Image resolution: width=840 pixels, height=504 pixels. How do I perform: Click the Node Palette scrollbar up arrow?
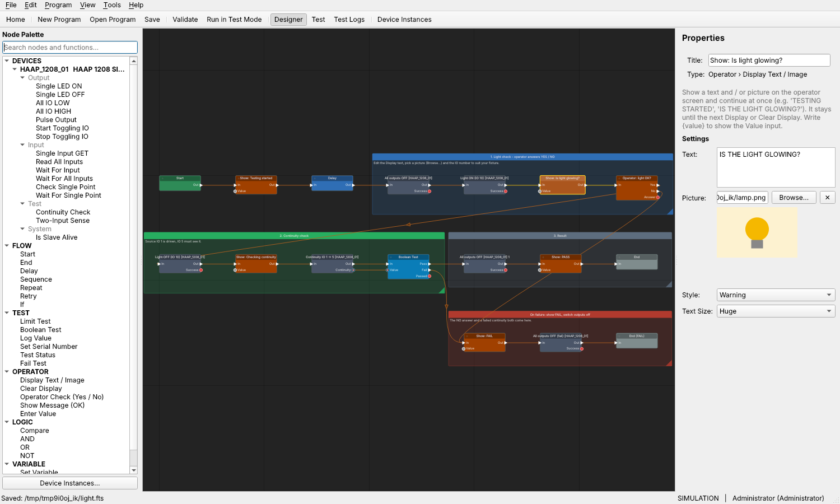pyautogui.click(x=133, y=60)
